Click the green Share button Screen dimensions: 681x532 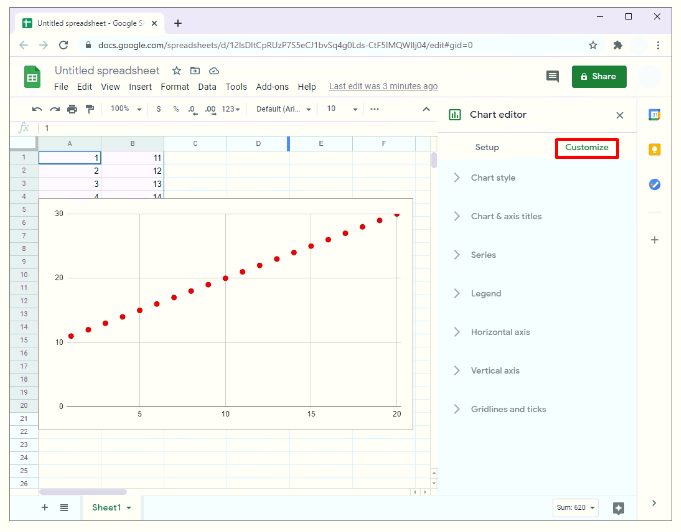599,76
